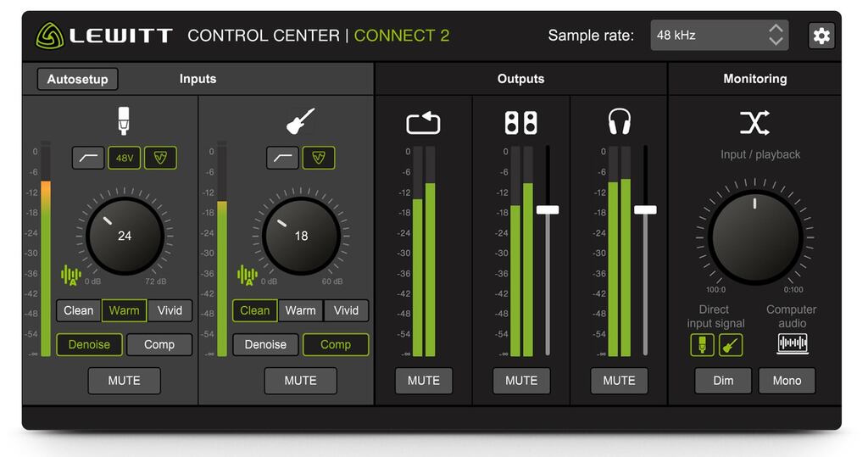
Task: Click the microphone input level meter
Action: pyautogui.click(x=46, y=248)
